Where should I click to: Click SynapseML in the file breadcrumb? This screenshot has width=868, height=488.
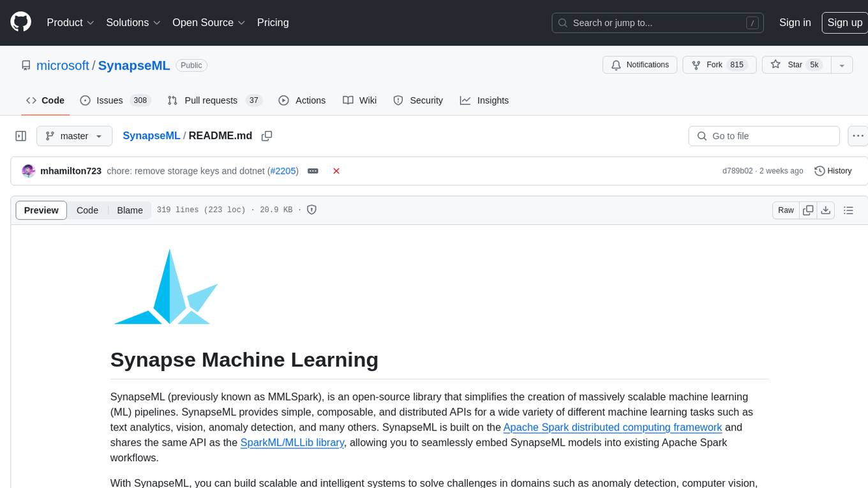151,136
